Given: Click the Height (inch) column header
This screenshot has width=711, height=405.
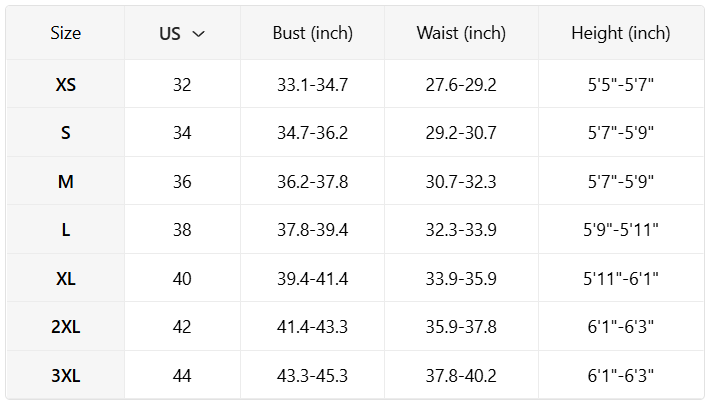Looking at the screenshot, I should (621, 33).
